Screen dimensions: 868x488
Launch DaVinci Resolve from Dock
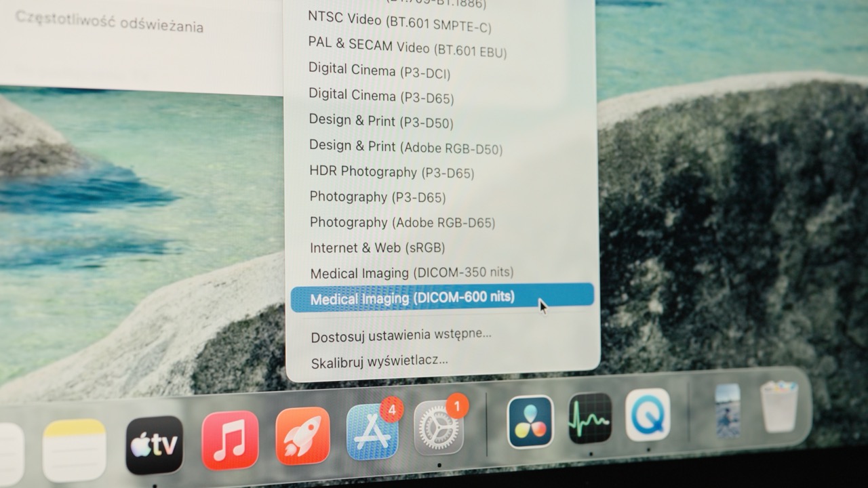530,422
